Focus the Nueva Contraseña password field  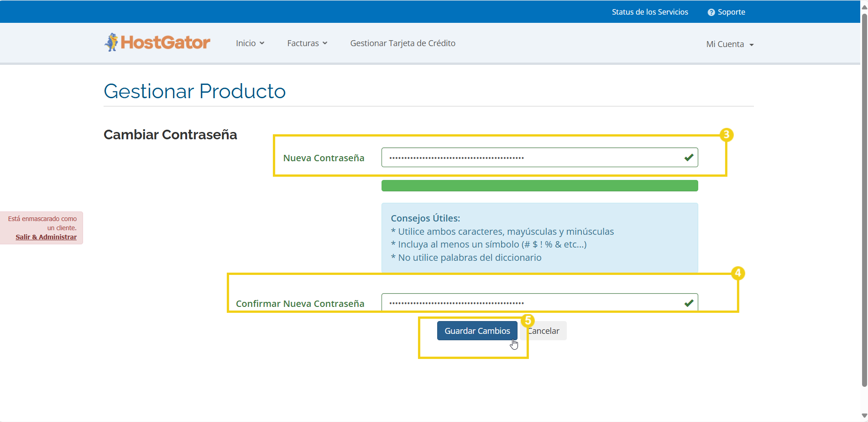click(529, 158)
